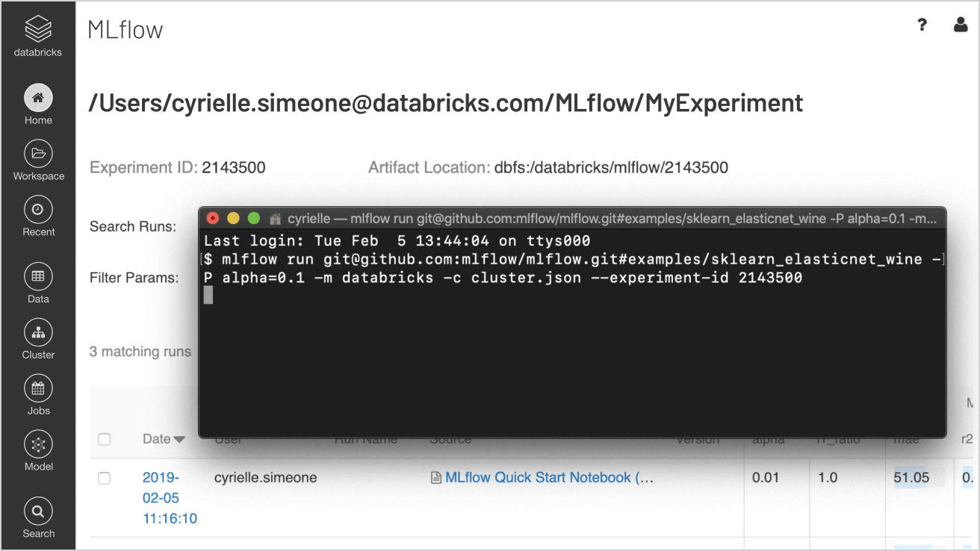The image size is (980, 551).
Task: Open the Data table icon
Action: (38, 276)
